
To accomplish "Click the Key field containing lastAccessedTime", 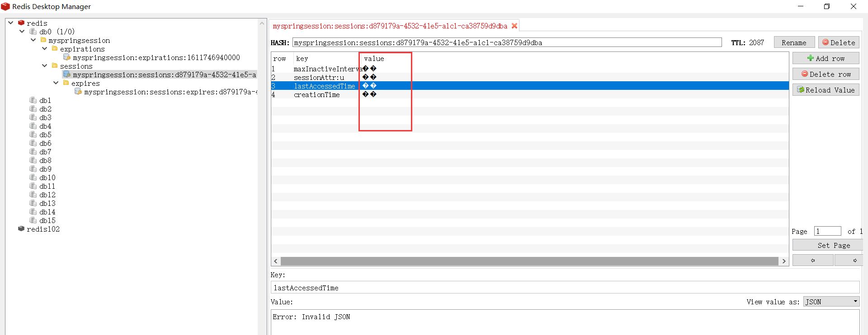I will pos(565,288).
